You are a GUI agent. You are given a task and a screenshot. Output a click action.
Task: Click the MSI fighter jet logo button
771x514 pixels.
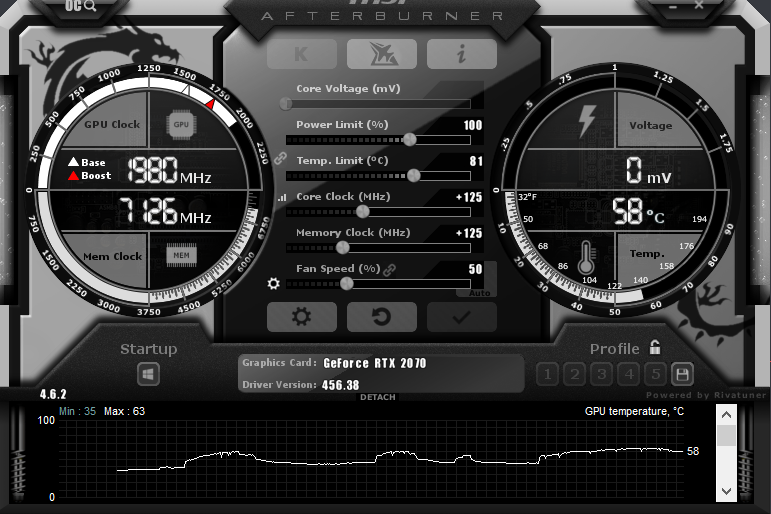click(382, 54)
